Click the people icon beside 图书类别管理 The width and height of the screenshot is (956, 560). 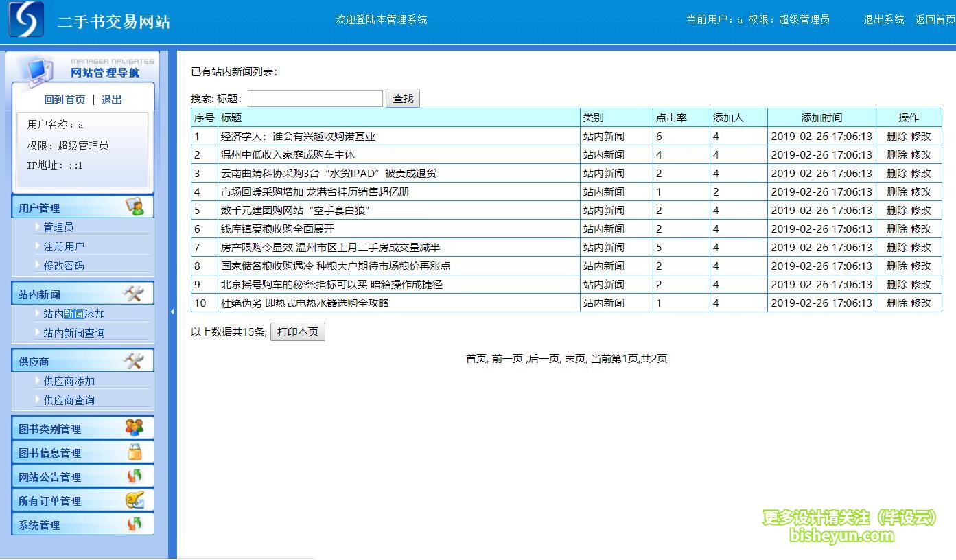[135, 428]
